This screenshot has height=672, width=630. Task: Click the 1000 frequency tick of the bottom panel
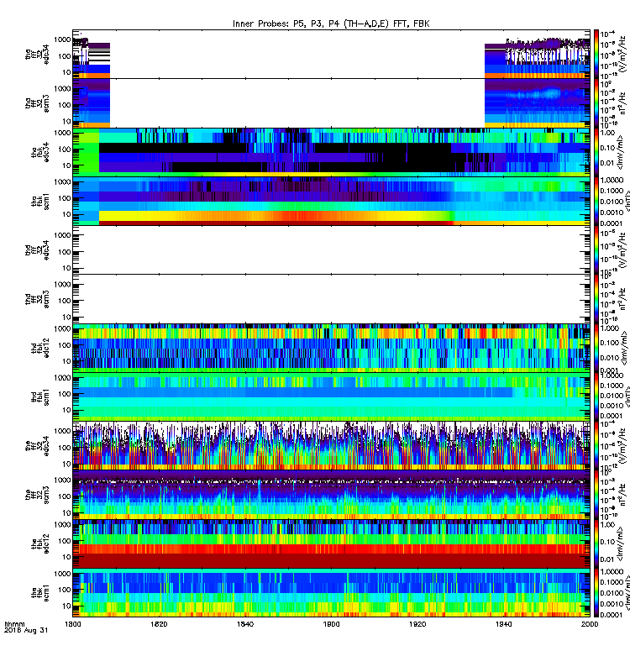(62, 574)
